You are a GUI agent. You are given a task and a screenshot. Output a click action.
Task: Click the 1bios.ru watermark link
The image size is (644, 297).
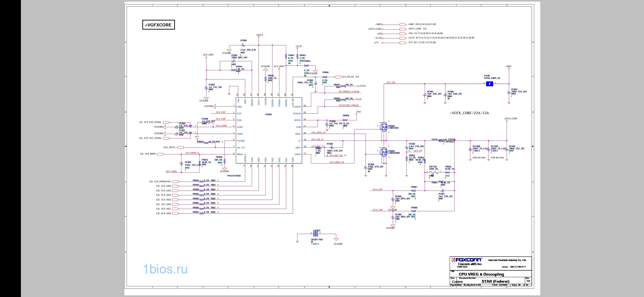[x=165, y=269]
